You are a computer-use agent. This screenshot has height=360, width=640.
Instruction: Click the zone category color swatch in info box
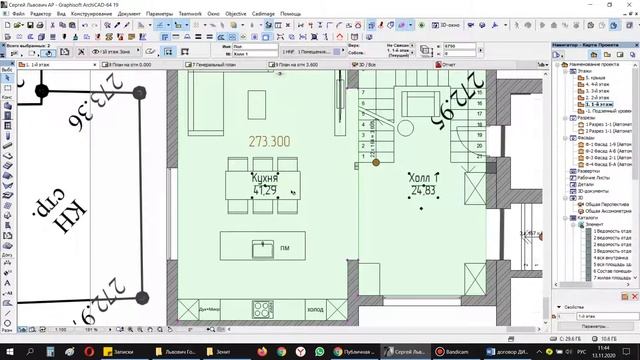pos(336,52)
